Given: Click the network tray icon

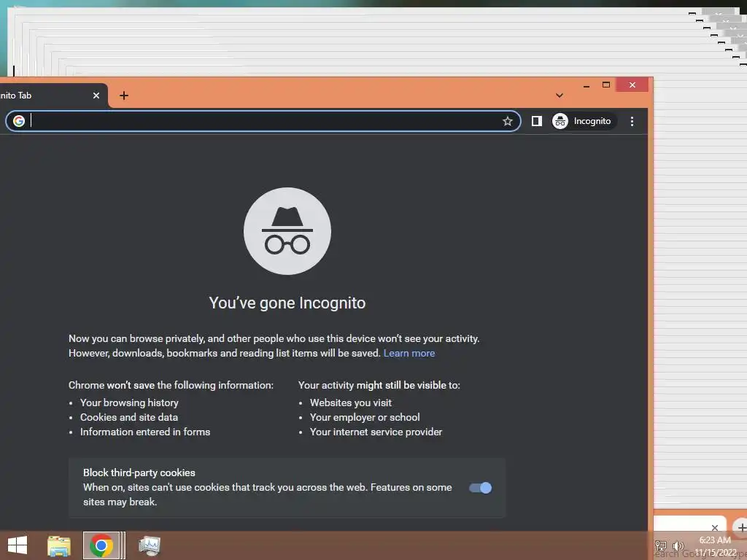Looking at the screenshot, I should click(661, 545).
